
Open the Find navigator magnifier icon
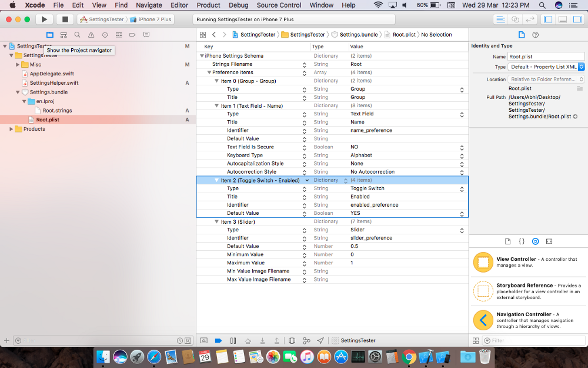click(77, 35)
